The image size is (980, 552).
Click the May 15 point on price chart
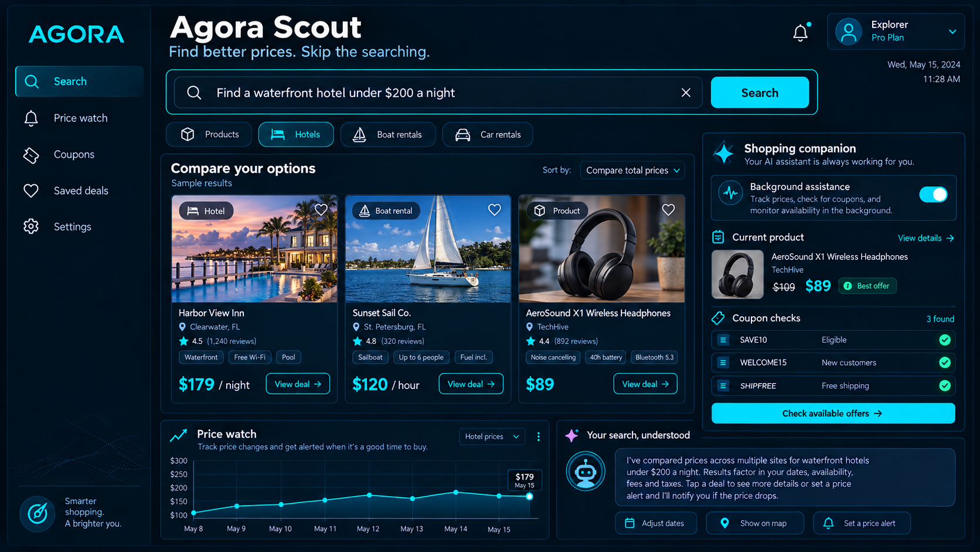tap(529, 496)
